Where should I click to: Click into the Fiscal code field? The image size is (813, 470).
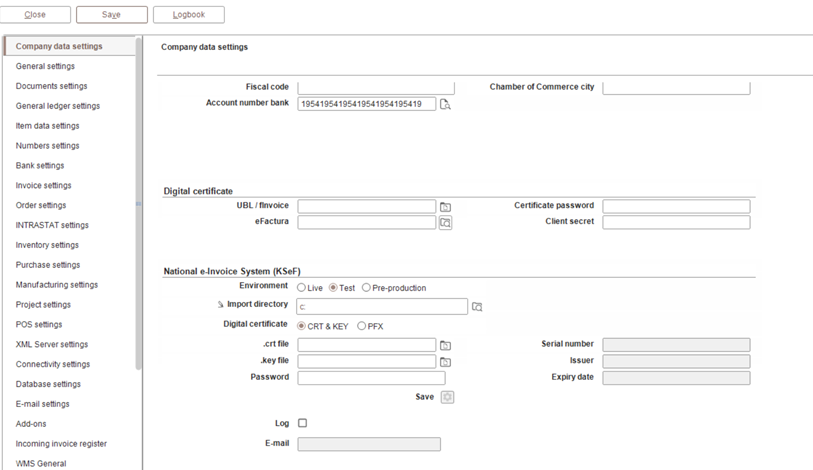[376, 88]
